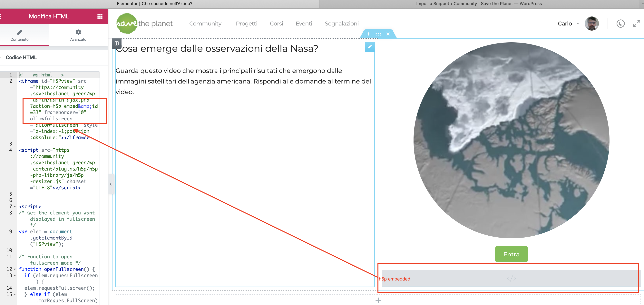Click the Entra button

tap(511, 254)
